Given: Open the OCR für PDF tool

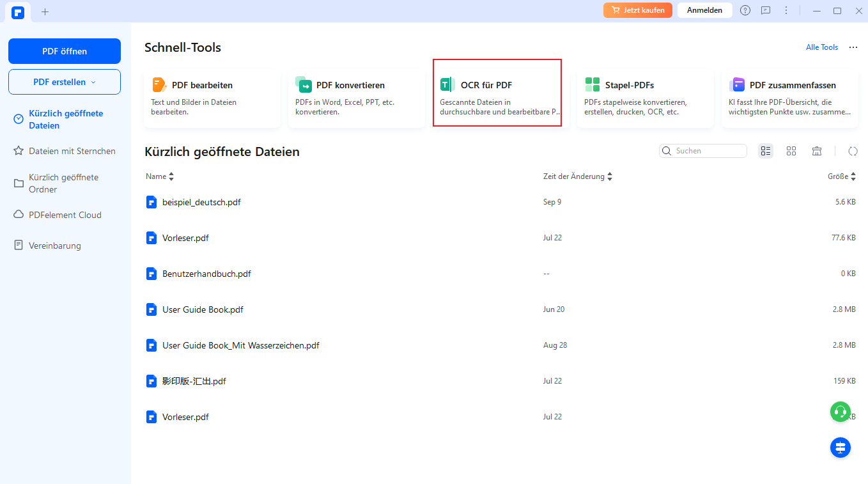Looking at the screenshot, I should coord(497,93).
